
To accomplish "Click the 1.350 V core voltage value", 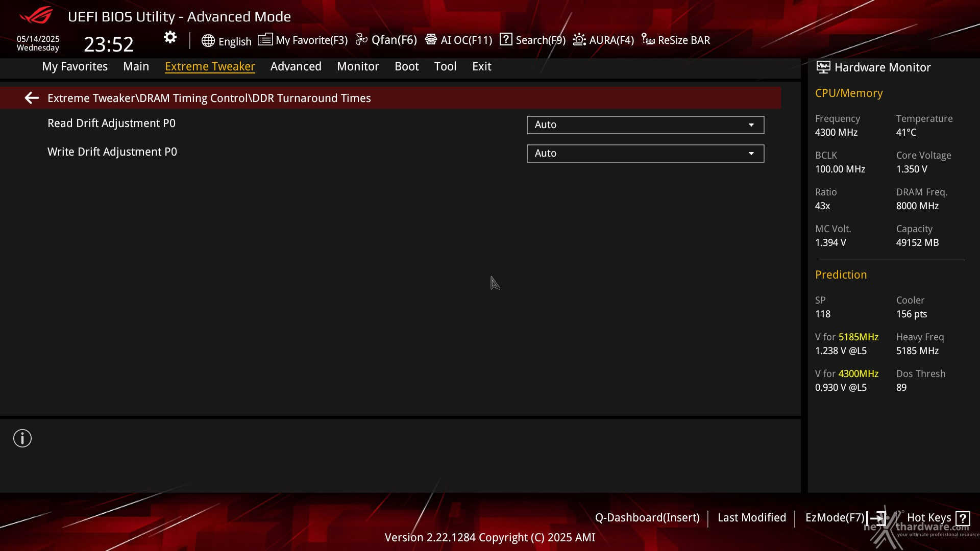I will tap(912, 169).
